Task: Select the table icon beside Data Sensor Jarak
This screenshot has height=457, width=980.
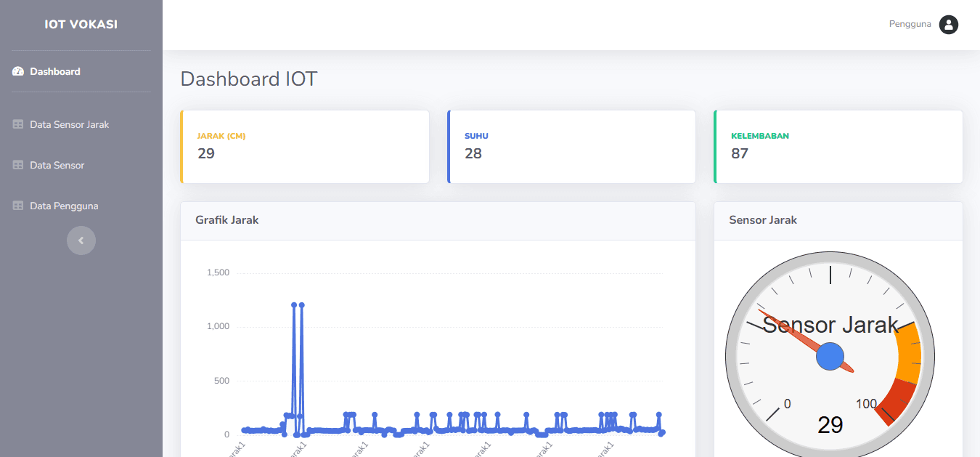Action: (x=17, y=124)
